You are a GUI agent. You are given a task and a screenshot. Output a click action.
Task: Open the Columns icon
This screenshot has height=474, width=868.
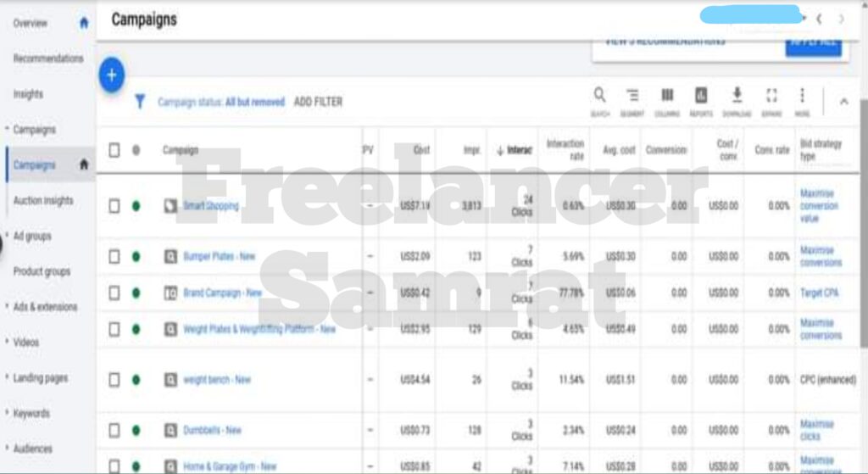[x=667, y=96]
